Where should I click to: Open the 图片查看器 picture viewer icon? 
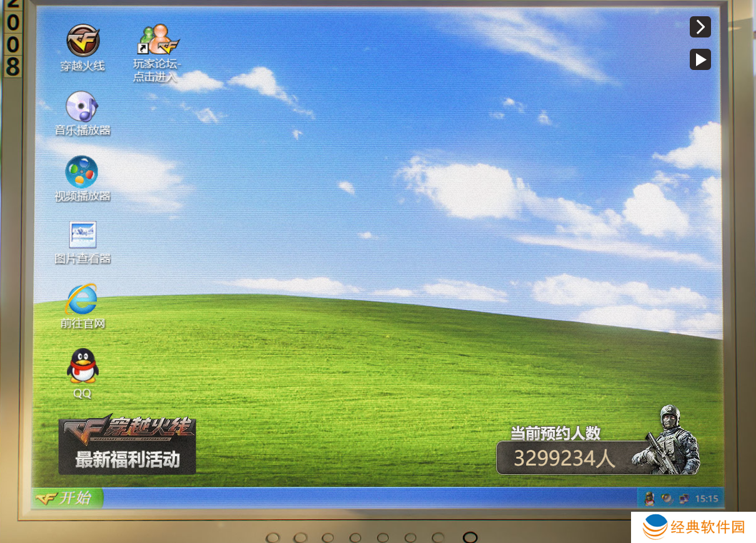[x=82, y=243]
